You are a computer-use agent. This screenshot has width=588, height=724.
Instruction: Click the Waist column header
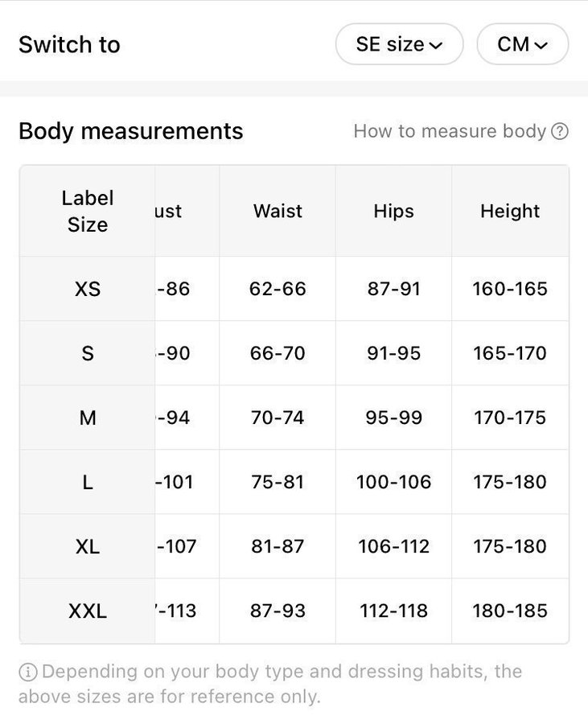(x=278, y=211)
